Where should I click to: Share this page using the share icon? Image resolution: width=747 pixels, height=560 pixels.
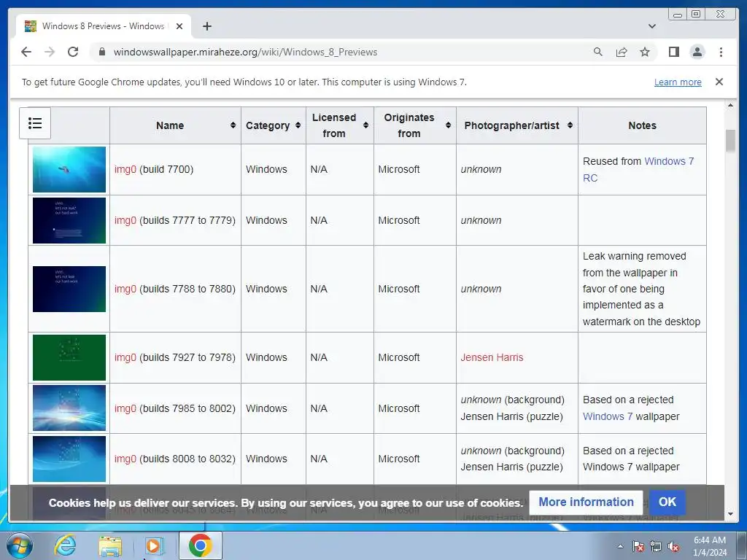[622, 52]
